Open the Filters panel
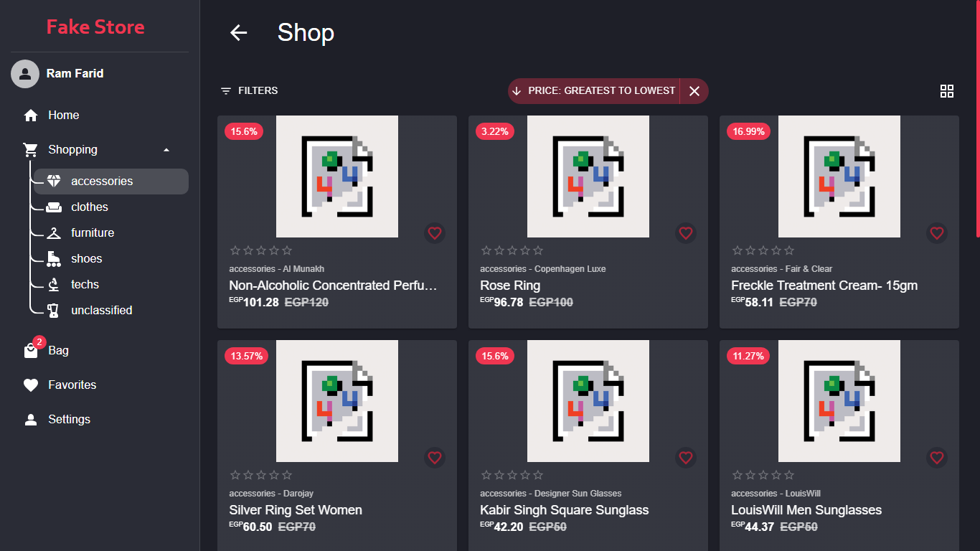Viewport: 980px width, 551px height. click(x=249, y=91)
